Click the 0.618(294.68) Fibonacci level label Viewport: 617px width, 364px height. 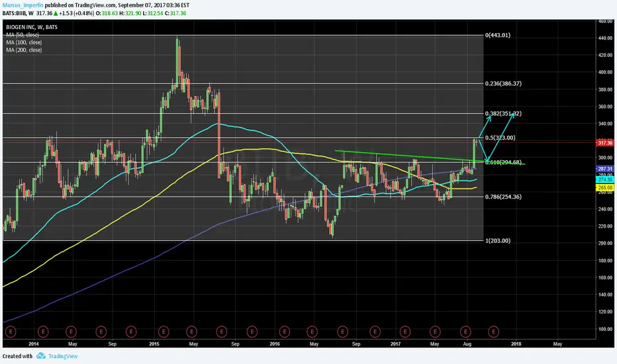tap(503, 162)
